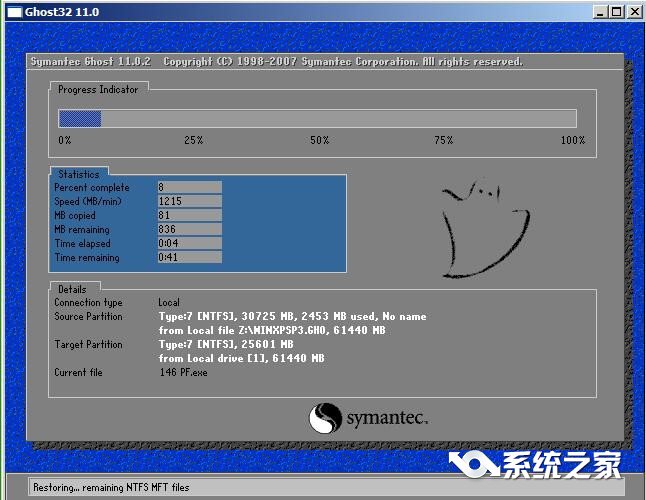Screen dimensions: 646x500
Task: Click the Progress Indicator group label
Action: tap(98, 89)
